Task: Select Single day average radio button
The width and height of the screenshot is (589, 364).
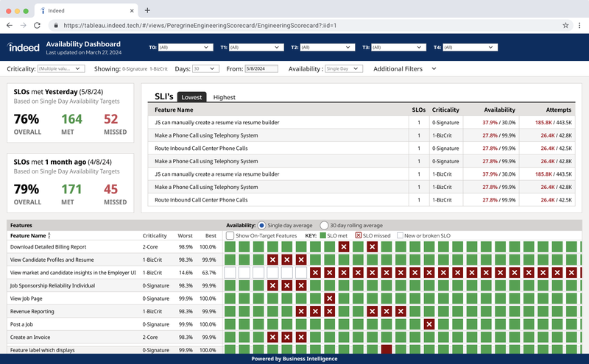Action: (261, 225)
